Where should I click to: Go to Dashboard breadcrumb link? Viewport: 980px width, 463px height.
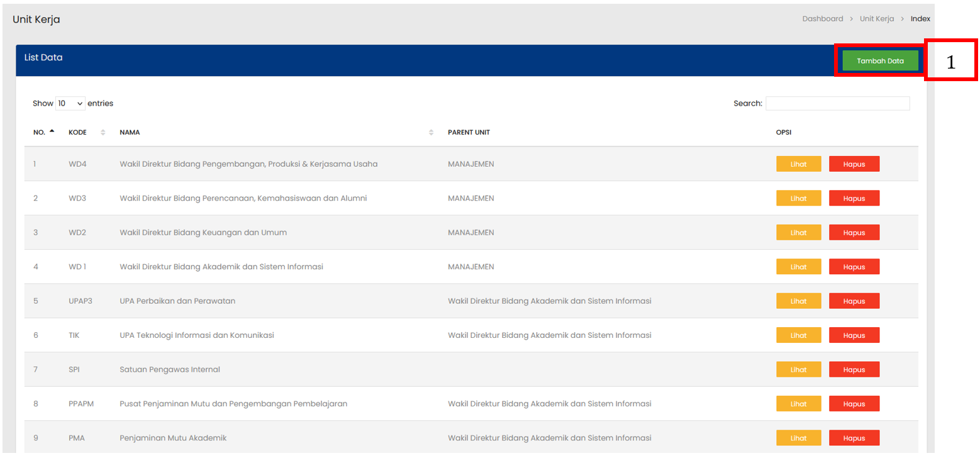[822, 19]
